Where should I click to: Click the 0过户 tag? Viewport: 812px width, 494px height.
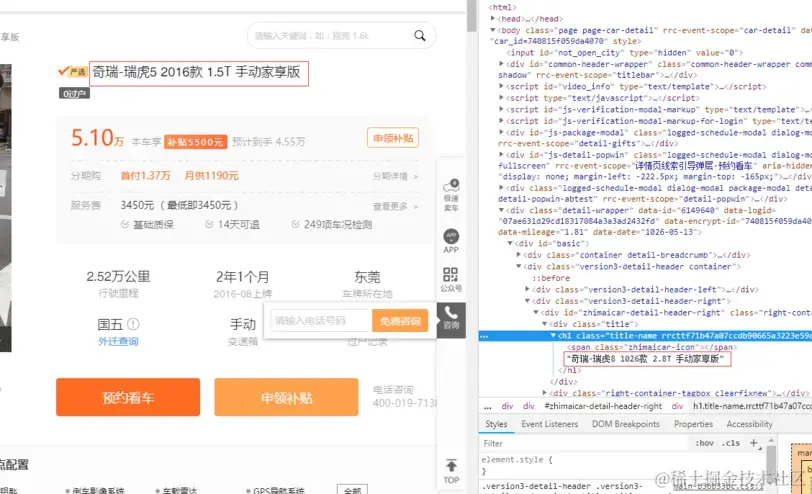[74, 93]
